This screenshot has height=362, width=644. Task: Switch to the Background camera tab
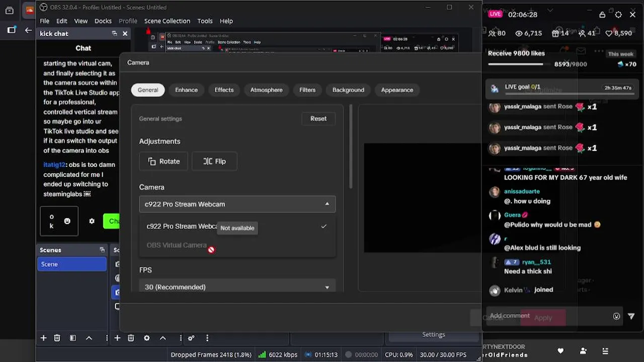click(348, 90)
